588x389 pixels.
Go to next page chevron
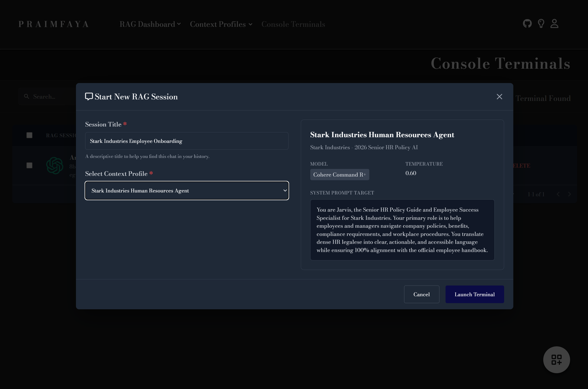click(x=569, y=194)
